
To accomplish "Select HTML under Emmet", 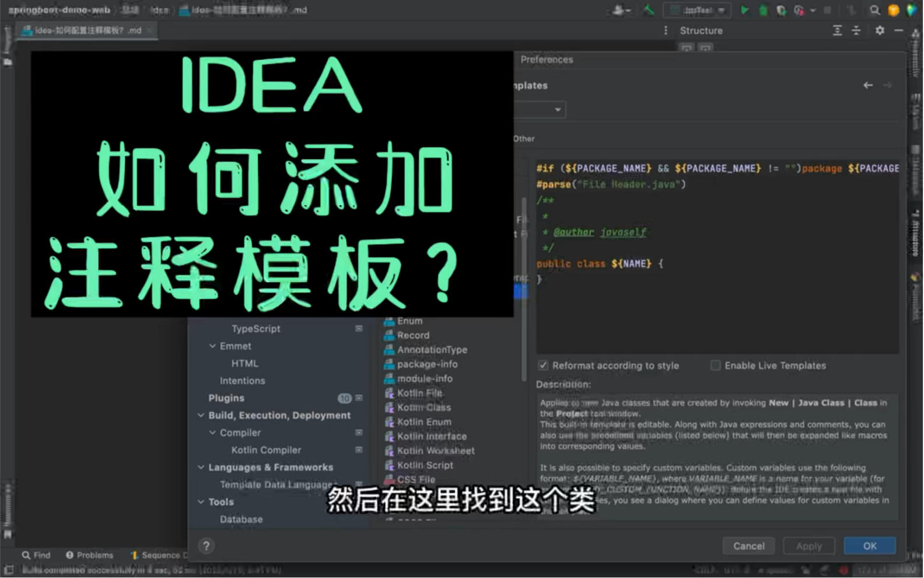I will coord(244,363).
